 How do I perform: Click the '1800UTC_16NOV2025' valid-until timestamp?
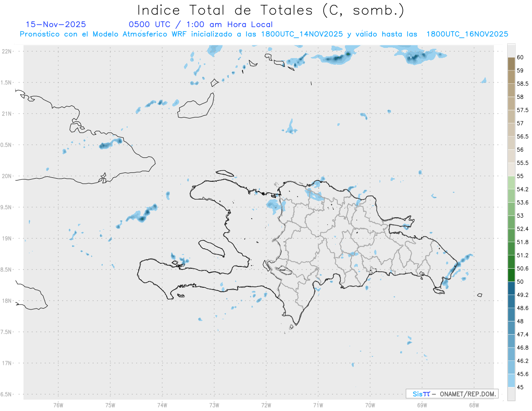click(x=467, y=34)
